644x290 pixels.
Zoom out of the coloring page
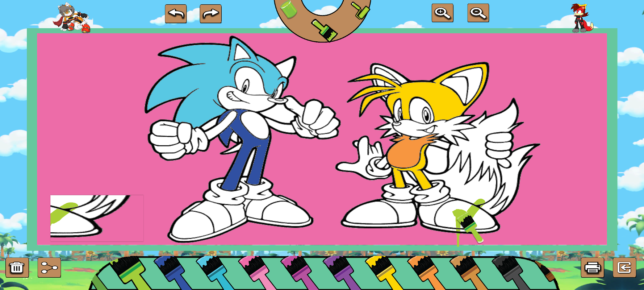pyautogui.click(x=478, y=13)
